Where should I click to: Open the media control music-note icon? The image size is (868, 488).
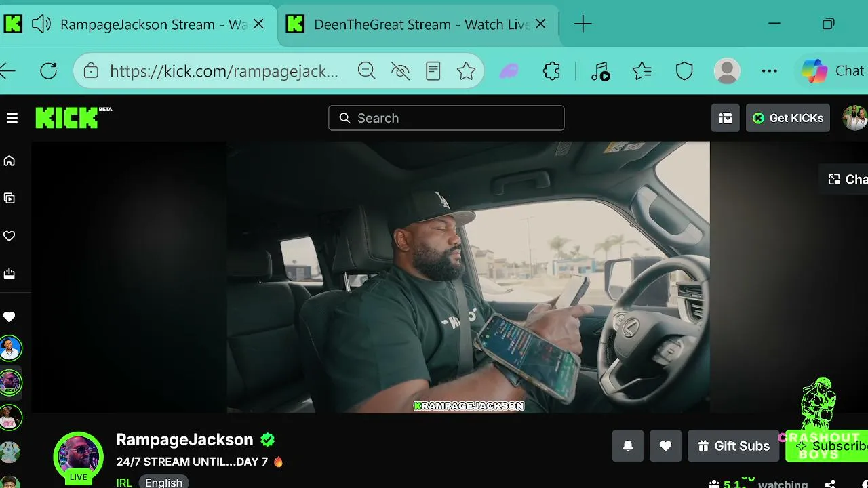(600, 70)
